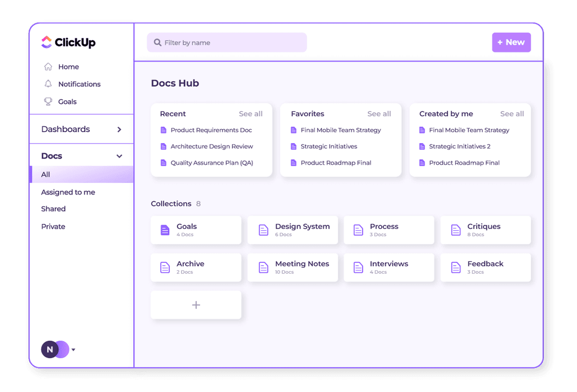Viewport: 577px width, 392px height.
Task: Click See all in Favorites card
Action: [x=379, y=114]
